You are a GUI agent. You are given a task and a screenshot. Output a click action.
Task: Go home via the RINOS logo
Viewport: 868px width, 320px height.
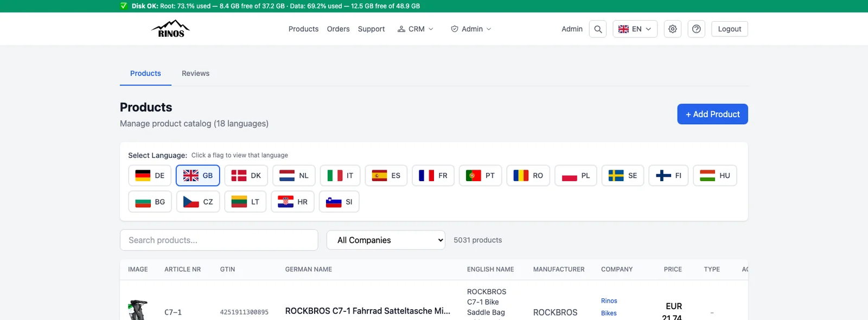click(x=171, y=29)
